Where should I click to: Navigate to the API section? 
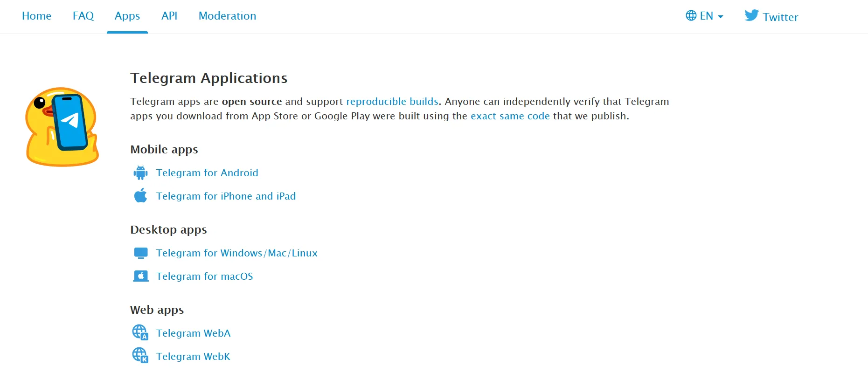pyautogui.click(x=169, y=16)
